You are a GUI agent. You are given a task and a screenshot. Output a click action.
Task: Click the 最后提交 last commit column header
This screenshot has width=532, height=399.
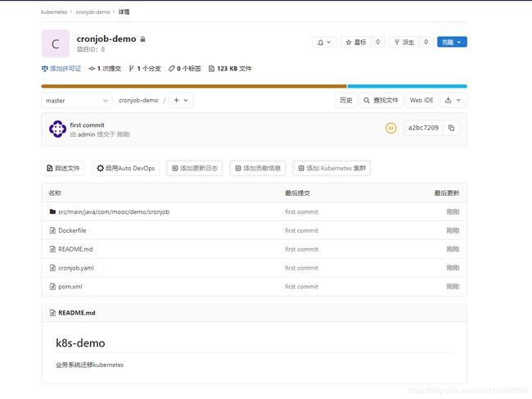pos(298,193)
